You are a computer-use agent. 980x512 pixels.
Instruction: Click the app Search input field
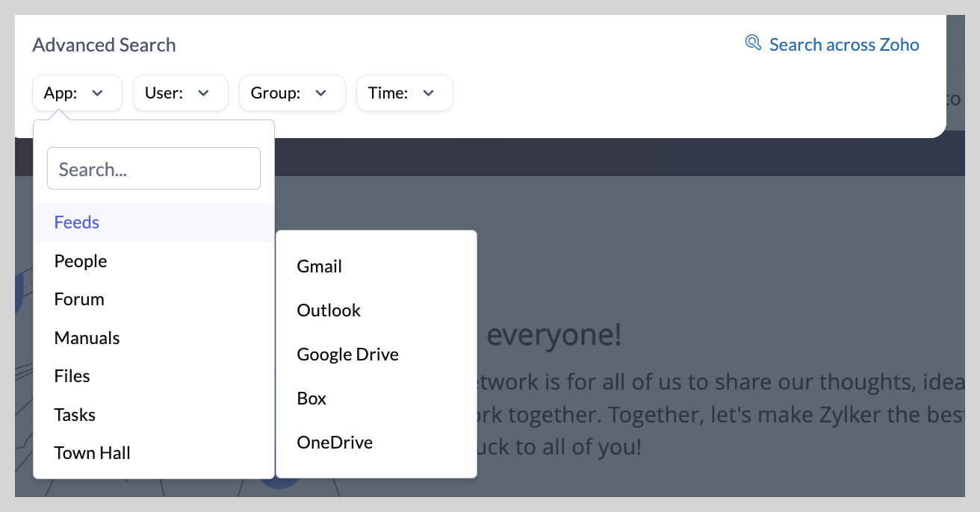point(153,169)
